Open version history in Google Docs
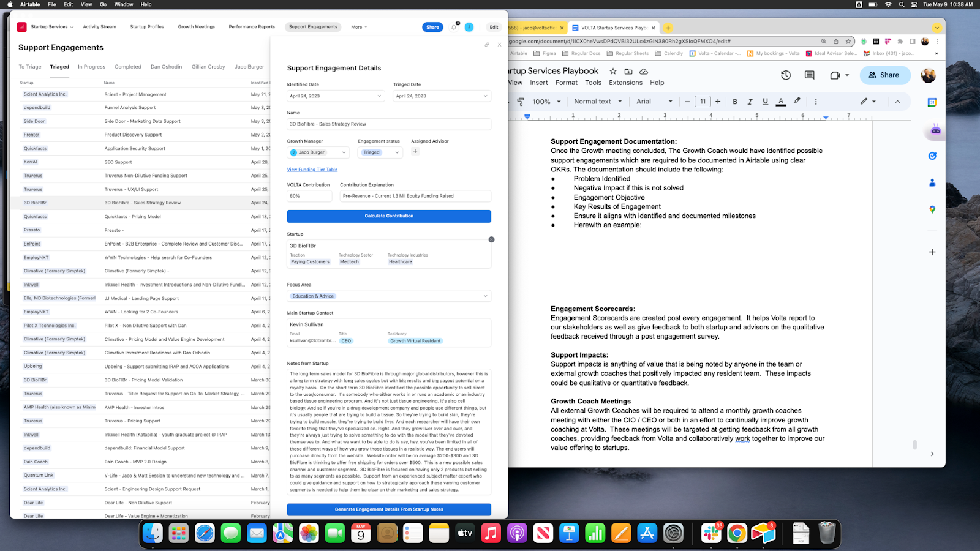980x551 pixels. click(786, 75)
